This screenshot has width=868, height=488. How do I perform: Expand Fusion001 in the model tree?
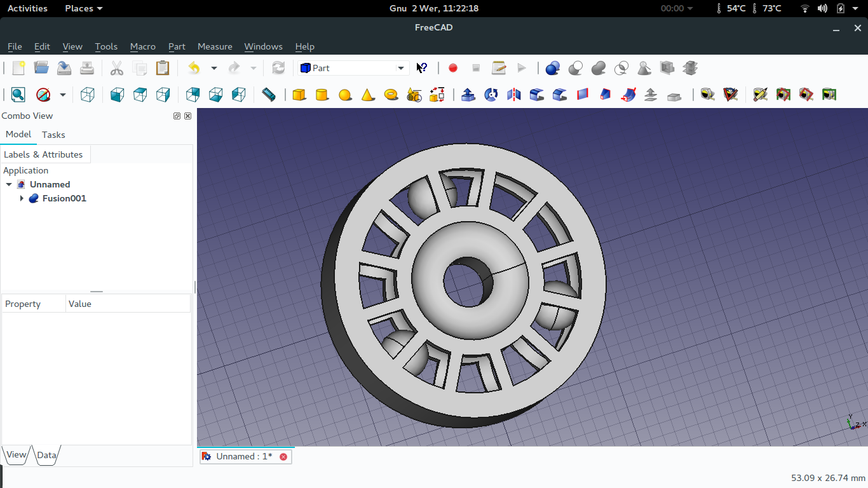pos(22,198)
